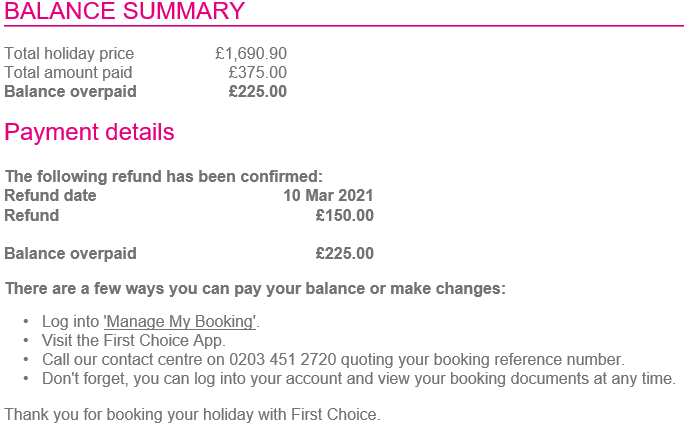Click the Balance overpaid amount under Payment details

[x=345, y=254]
